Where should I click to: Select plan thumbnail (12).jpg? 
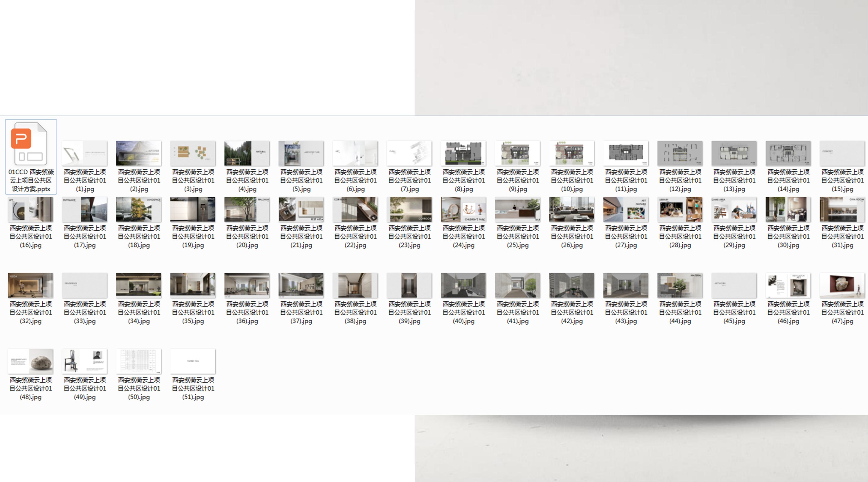(680, 153)
